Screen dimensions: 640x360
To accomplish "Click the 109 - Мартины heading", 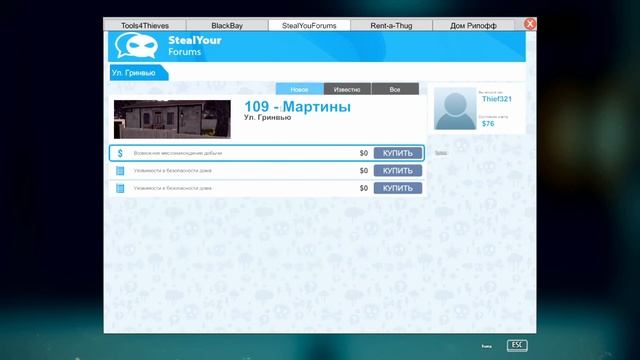I will coord(297,107).
